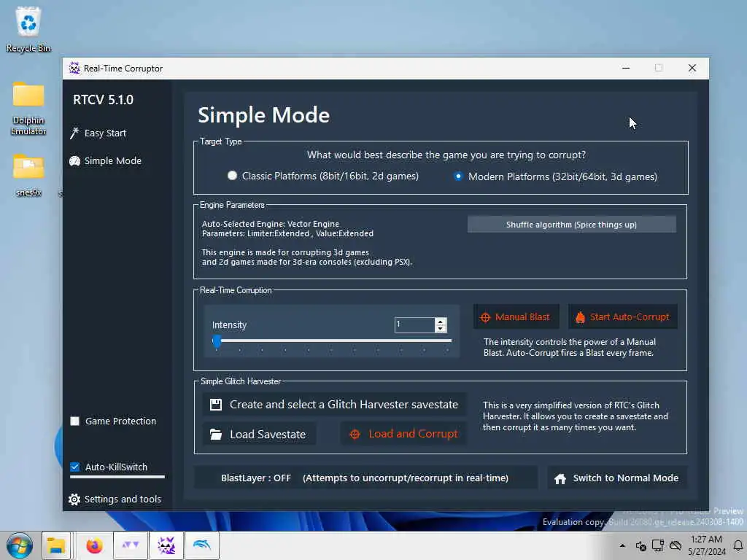The width and height of the screenshot is (747, 560).
Task: Click the Load Savestate folder icon
Action: tap(216, 435)
